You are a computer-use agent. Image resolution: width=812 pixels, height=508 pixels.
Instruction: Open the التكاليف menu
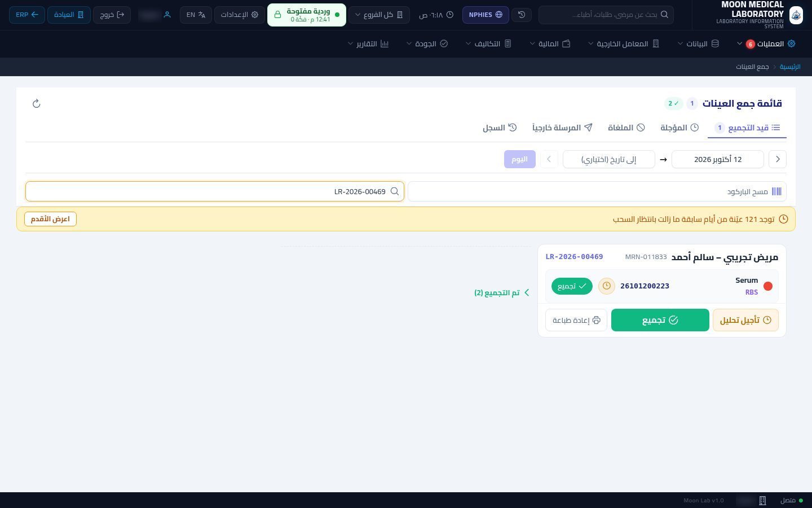488,43
